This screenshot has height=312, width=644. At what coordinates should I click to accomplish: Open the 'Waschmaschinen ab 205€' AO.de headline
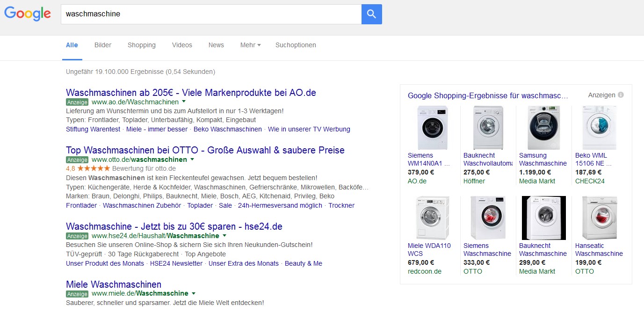coord(191,93)
